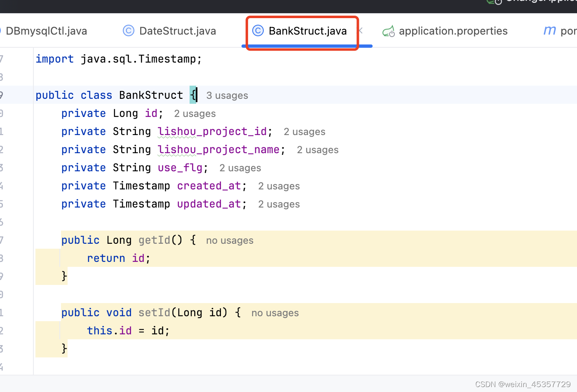The width and height of the screenshot is (577, 392).
Task: Click the blue Maven icon on the pom tab
Action: click(549, 30)
